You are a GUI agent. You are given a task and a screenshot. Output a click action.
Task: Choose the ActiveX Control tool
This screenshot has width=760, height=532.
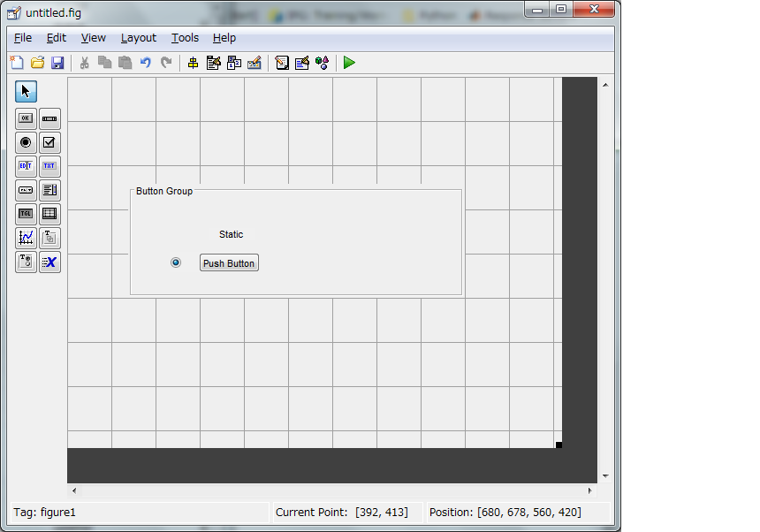[x=49, y=262]
